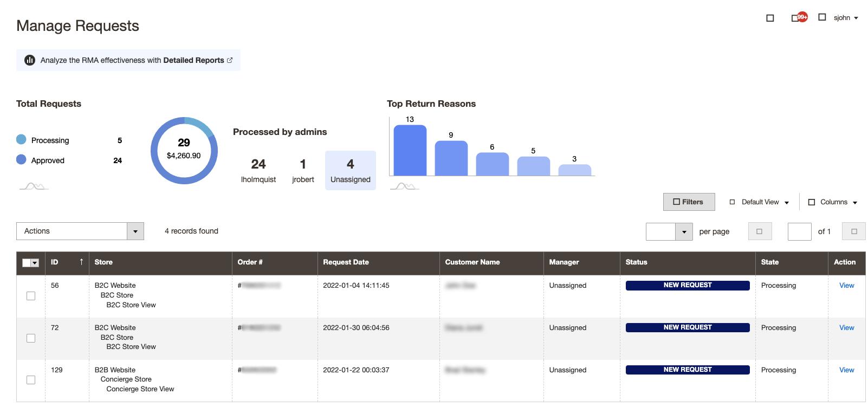Viewport: 868px width, 413px height.
Task: Click the Processing legend color dot
Action: pyautogui.click(x=21, y=140)
